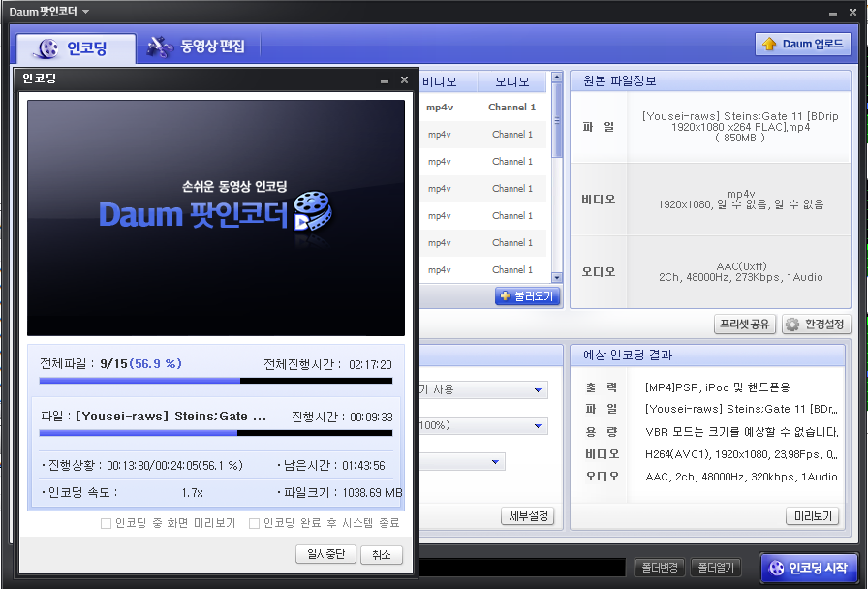868x589 pixels.
Task: Pause encoding with 일시중단 button
Action: tap(325, 554)
